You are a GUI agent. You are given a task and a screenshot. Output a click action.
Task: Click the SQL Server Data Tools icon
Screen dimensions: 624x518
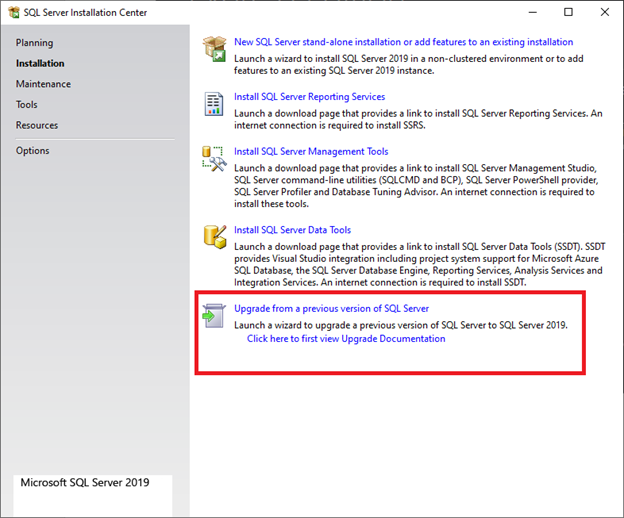pyautogui.click(x=215, y=237)
